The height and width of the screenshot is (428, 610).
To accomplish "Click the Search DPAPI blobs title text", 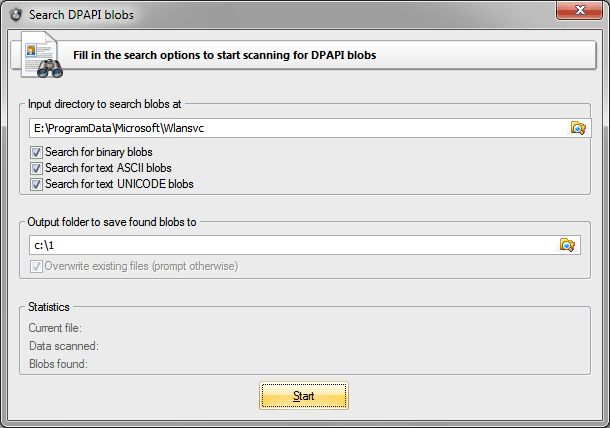I will coord(81,15).
